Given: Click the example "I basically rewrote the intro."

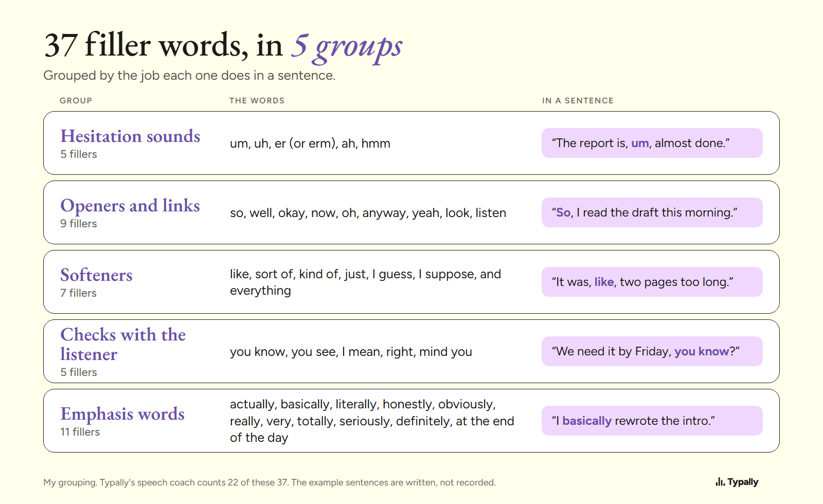Looking at the screenshot, I should (x=652, y=421).
